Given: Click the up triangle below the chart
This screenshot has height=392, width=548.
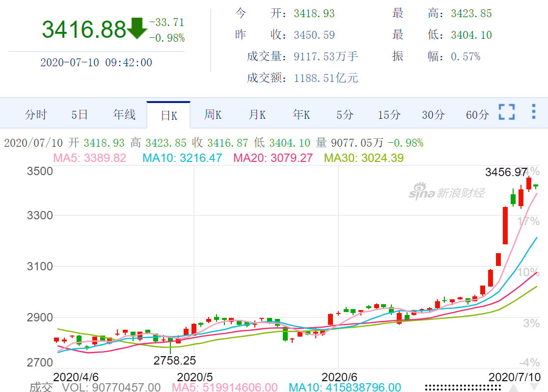Looking at the screenshot, I should point(513,388).
